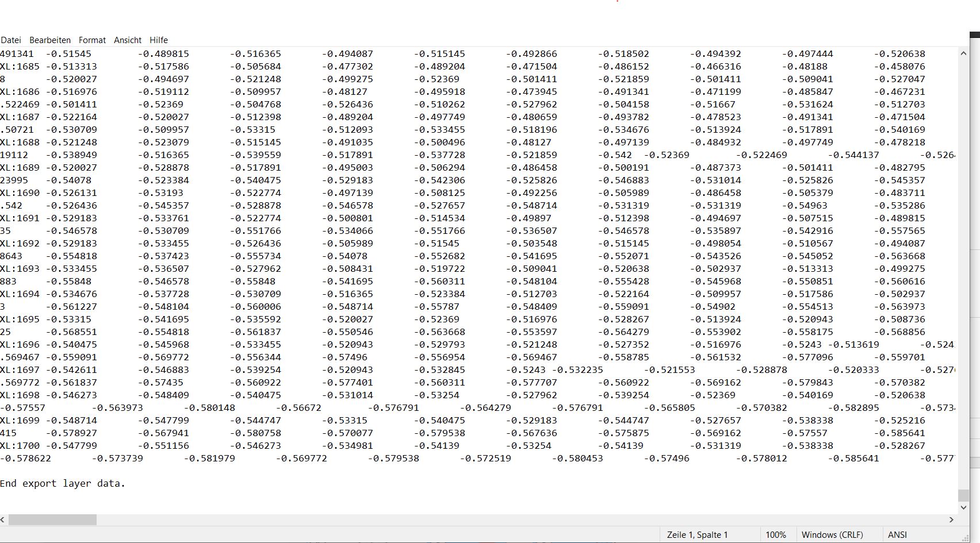Screen dimensions: 980x543
Task: Open the Bearbeiten menu
Action: tap(50, 40)
